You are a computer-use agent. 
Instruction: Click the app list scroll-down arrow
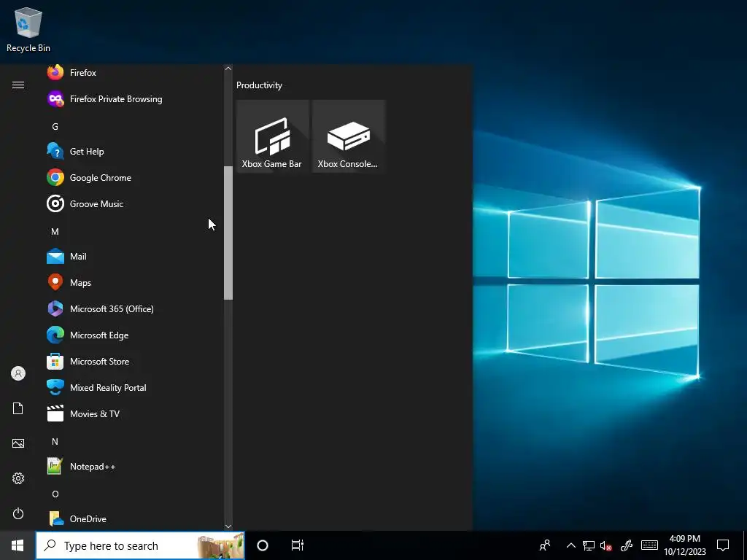coord(228,526)
